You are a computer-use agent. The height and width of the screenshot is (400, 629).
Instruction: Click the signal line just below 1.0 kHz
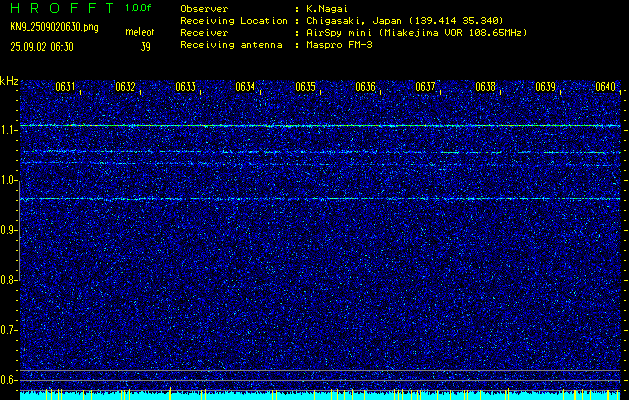[x=320, y=199]
